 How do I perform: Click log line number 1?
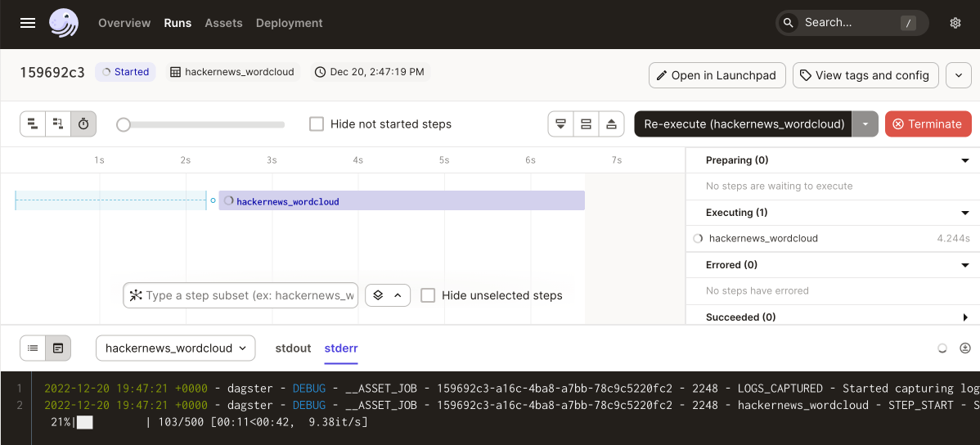20,388
